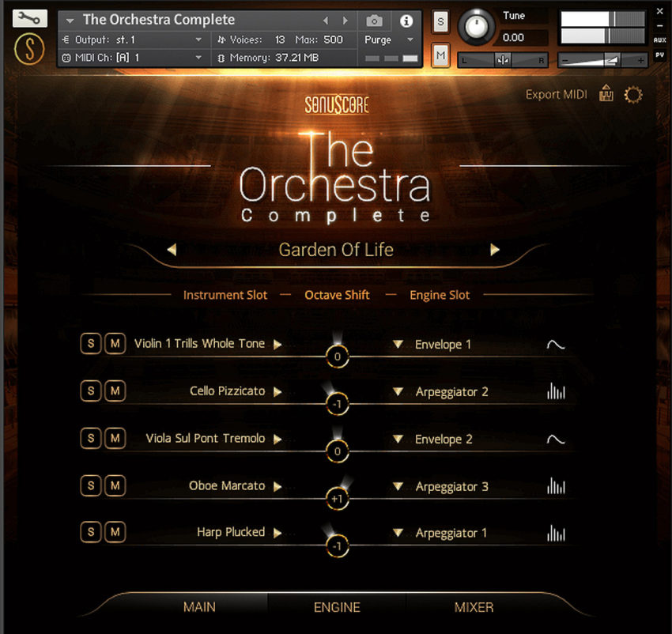
Task: Open the Purge dropdown menu
Action: point(389,40)
